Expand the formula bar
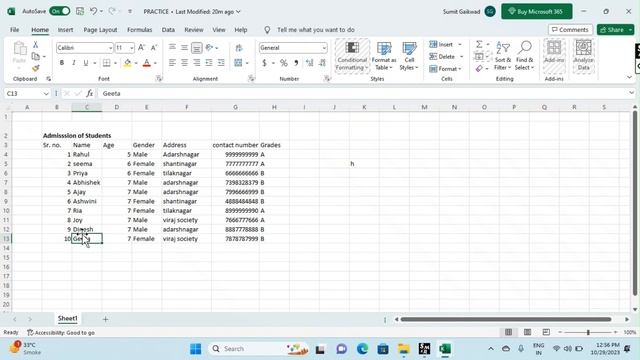 (x=631, y=93)
